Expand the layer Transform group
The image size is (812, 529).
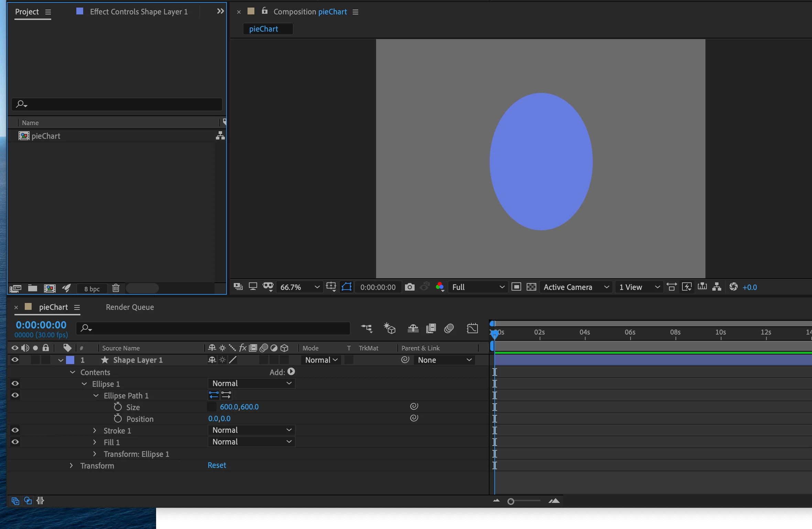tap(71, 465)
